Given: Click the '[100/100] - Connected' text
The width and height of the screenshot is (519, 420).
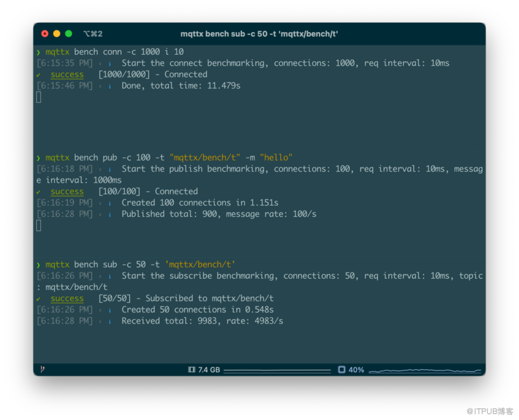Looking at the screenshot, I should [148, 191].
